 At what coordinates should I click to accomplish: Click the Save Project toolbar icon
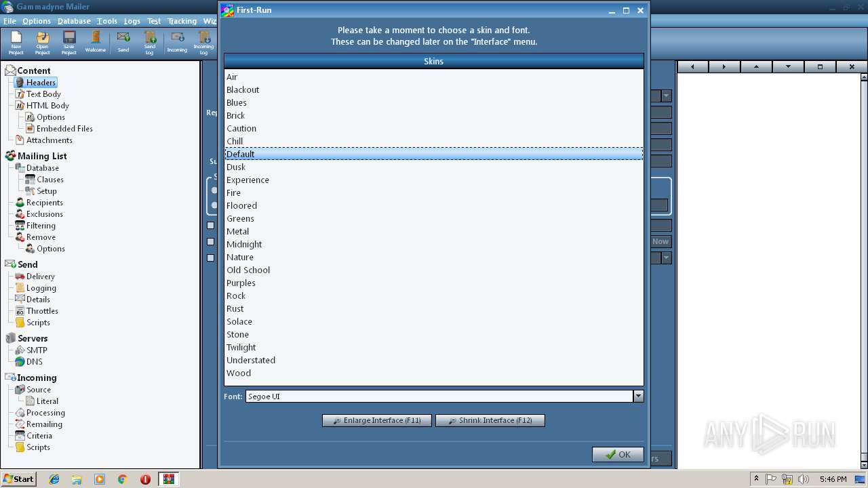(x=69, y=43)
